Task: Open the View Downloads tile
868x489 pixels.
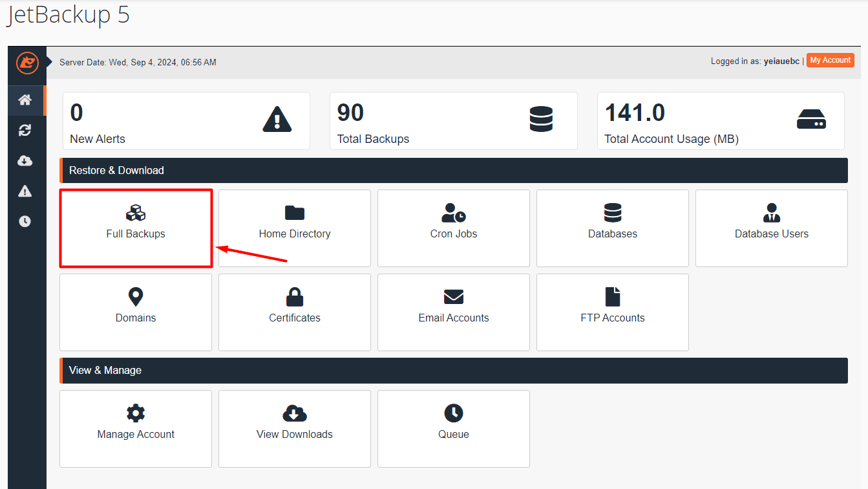Action: click(x=294, y=429)
